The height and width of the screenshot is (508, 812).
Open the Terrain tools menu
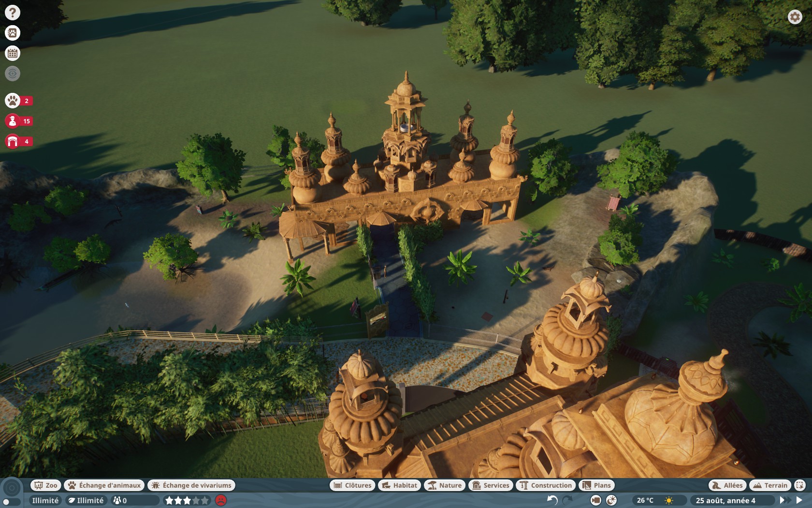click(x=771, y=485)
